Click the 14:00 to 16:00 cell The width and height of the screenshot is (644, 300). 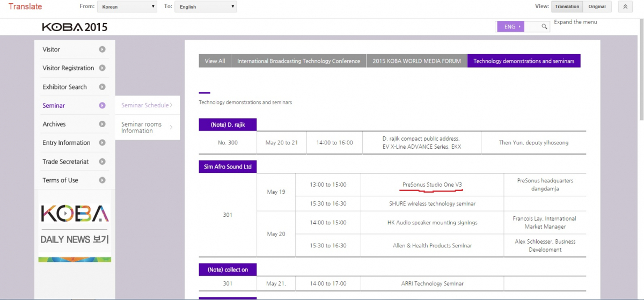(x=334, y=143)
